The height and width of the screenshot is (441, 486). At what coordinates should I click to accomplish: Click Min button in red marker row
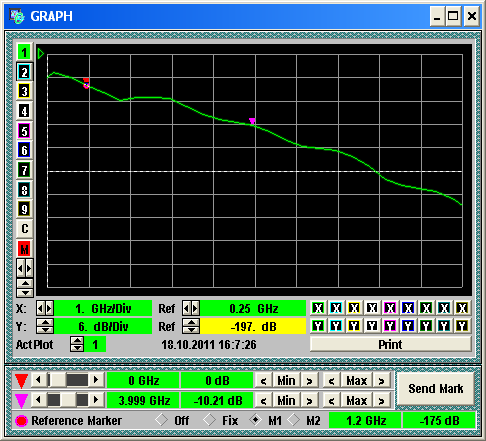tap(286, 381)
